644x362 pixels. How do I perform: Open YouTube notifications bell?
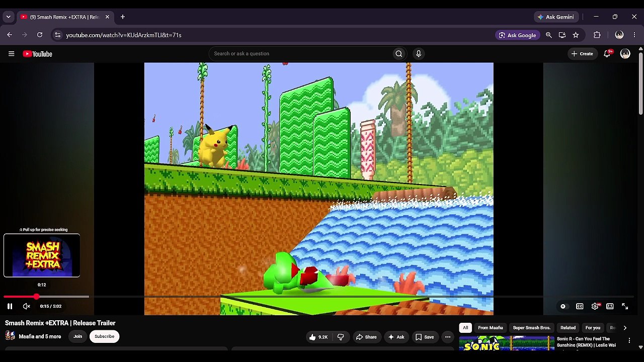[607, 54]
